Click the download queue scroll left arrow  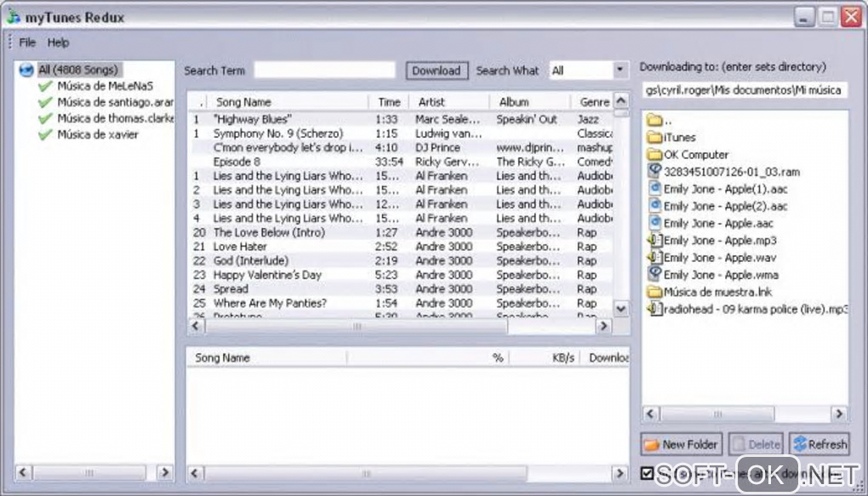tap(196, 473)
